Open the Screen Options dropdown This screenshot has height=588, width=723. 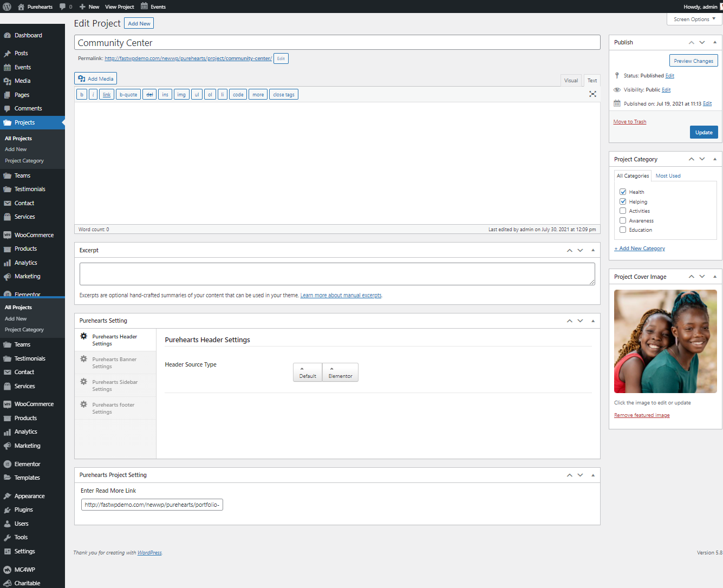pos(694,19)
